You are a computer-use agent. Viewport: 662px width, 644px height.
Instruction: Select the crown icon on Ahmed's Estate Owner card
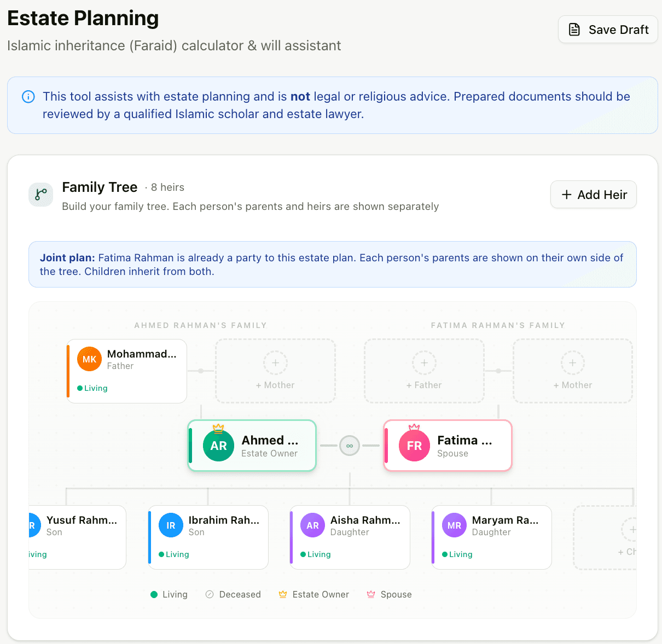218,429
